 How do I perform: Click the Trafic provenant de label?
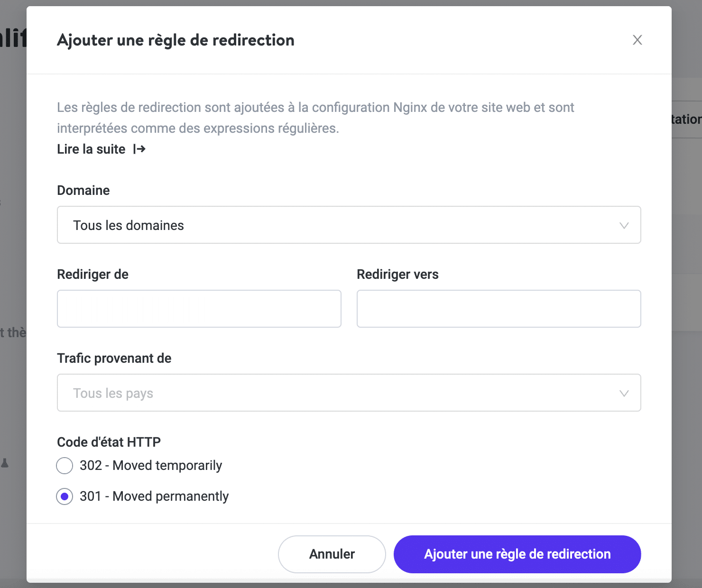114,358
